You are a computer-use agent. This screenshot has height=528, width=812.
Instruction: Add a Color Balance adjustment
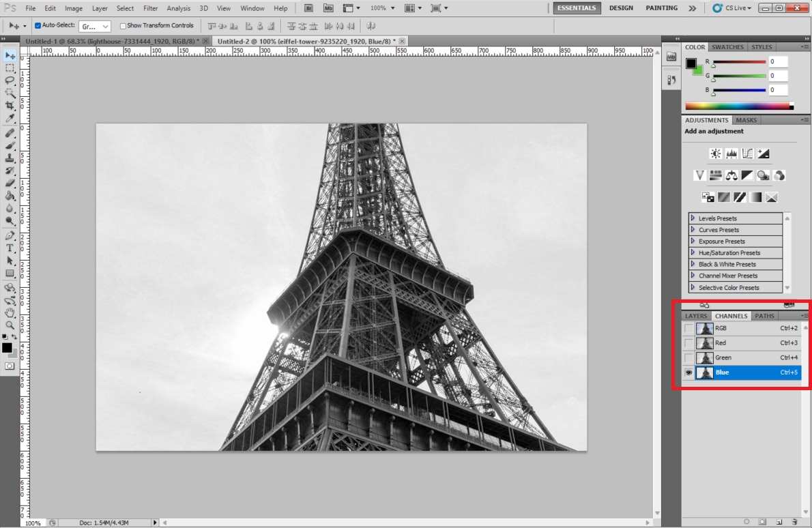coord(731,175)
